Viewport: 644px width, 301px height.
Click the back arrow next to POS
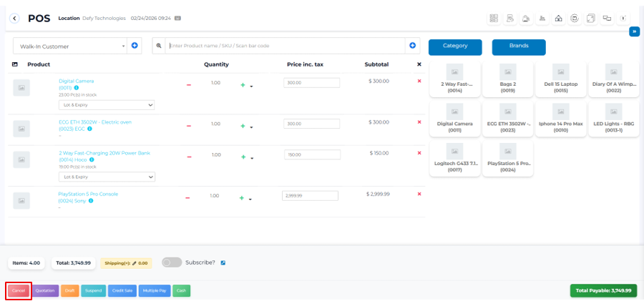(x=15, y=18)
